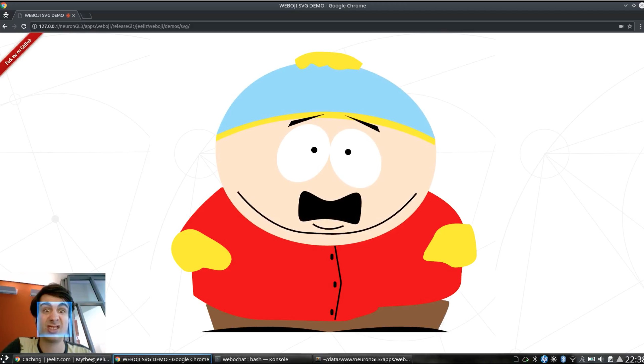Click the camera permission icon in address bar
644x364 pixels.
621,26
